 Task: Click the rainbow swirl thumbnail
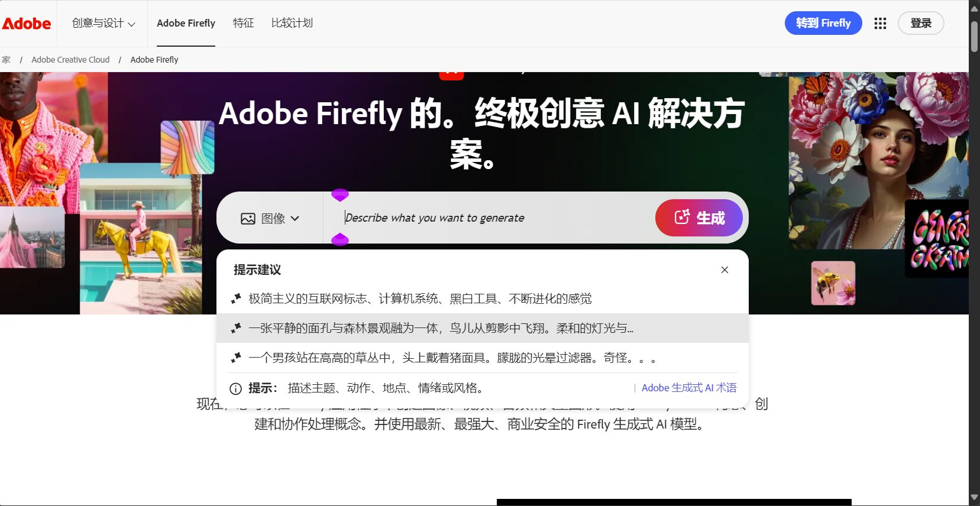(x=187, y=147)
